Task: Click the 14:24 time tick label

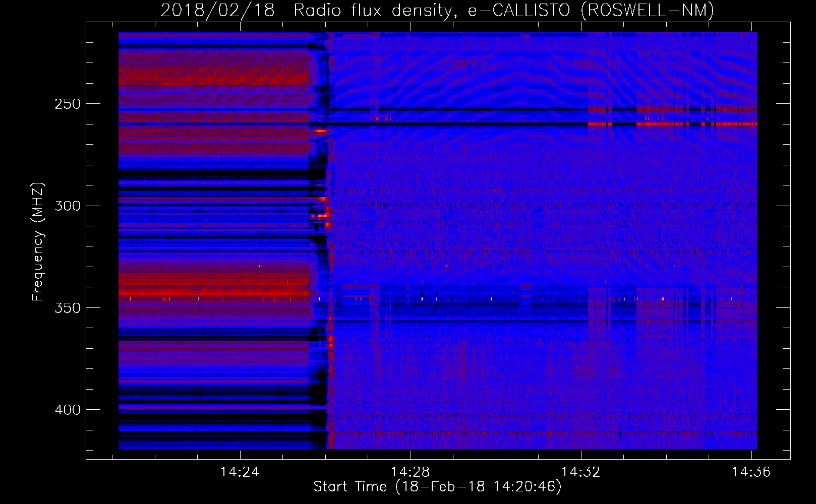Action: point(240,472)
